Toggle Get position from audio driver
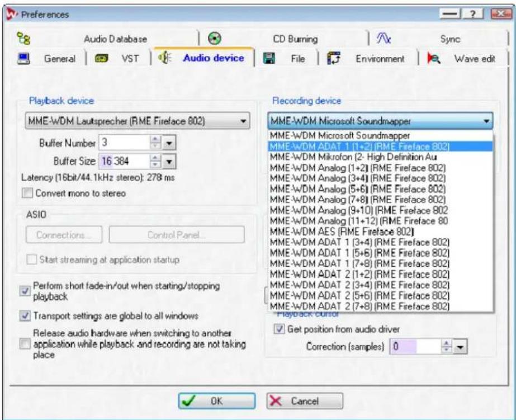Image resolution: width=516 pixels, height=420 pixels. click(x=279, y=329)
